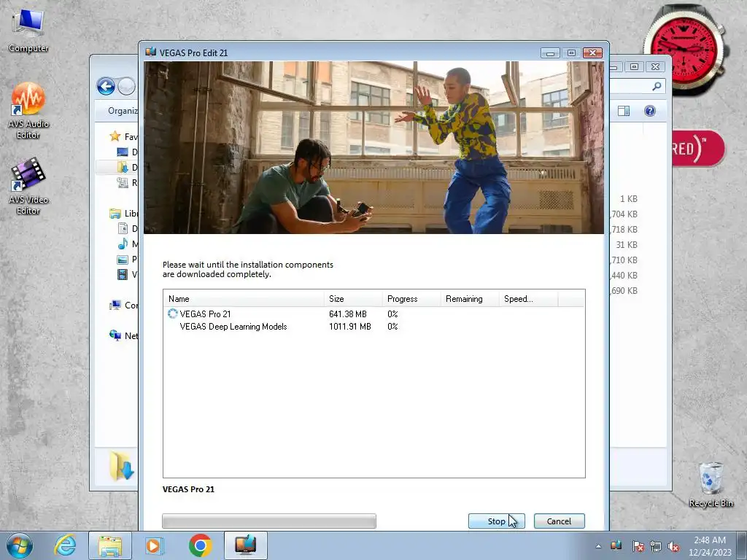This screenshot has width=747, height=560.
Task: Click the Remaining column header
Action: click(469, 298)
